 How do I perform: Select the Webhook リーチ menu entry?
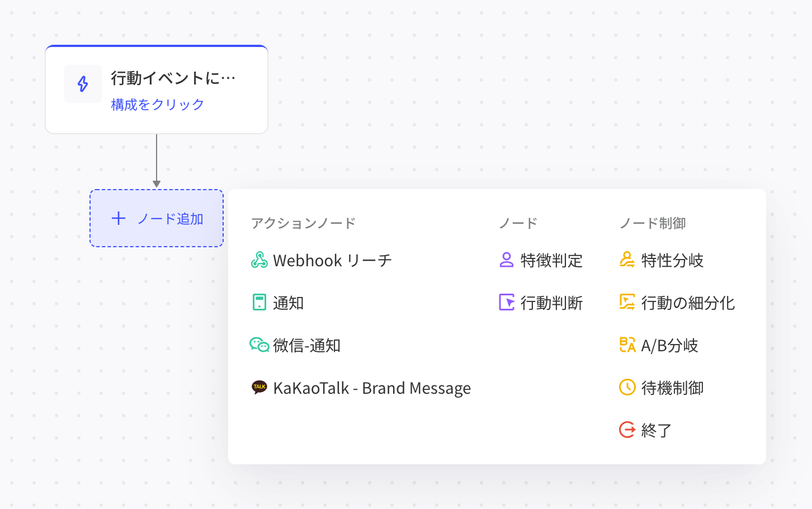tap(322, 261)
